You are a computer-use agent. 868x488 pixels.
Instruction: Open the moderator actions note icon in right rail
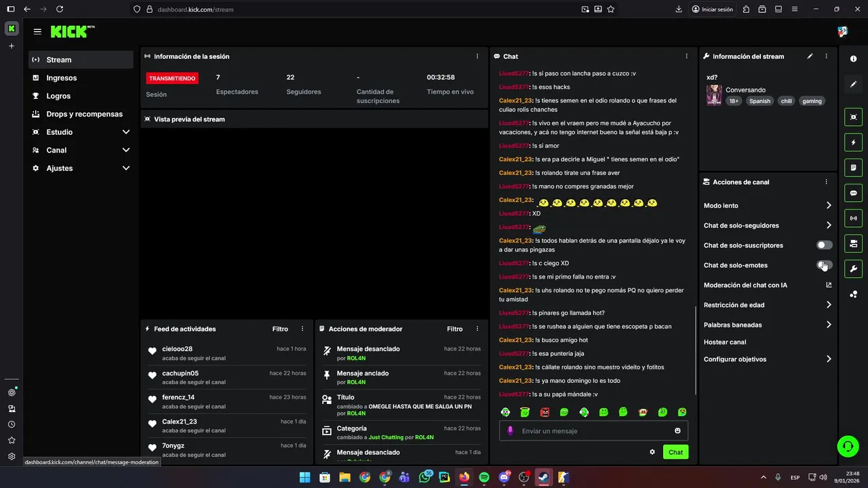[854, 167]
